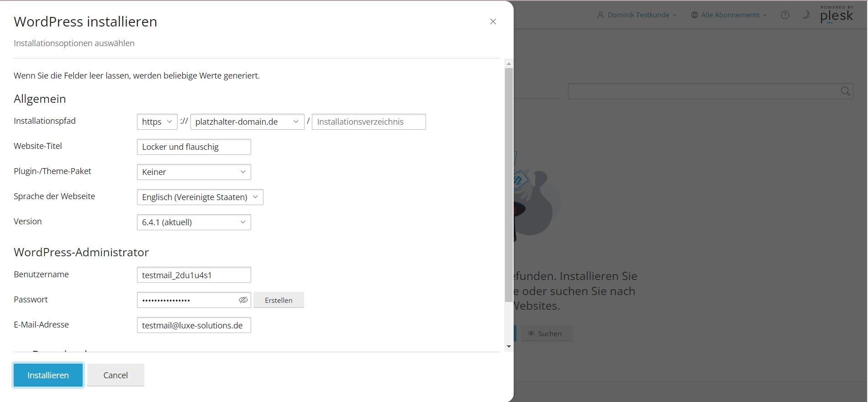Click the Website-Titel field with Locker und flauschig
The image size is (868, 402).
point(194,147)
